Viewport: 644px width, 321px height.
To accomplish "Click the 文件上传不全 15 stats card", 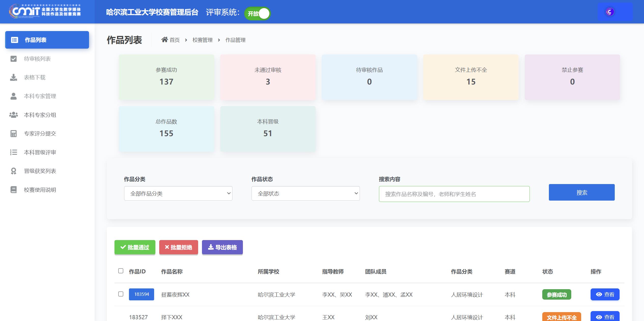I will (471, 77).
